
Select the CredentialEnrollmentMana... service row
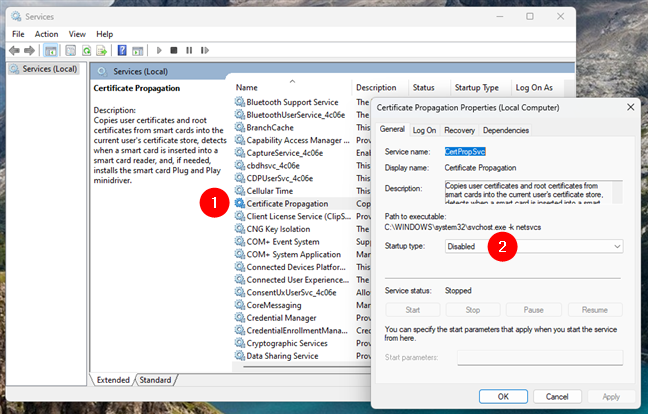[x=297, y=330]
